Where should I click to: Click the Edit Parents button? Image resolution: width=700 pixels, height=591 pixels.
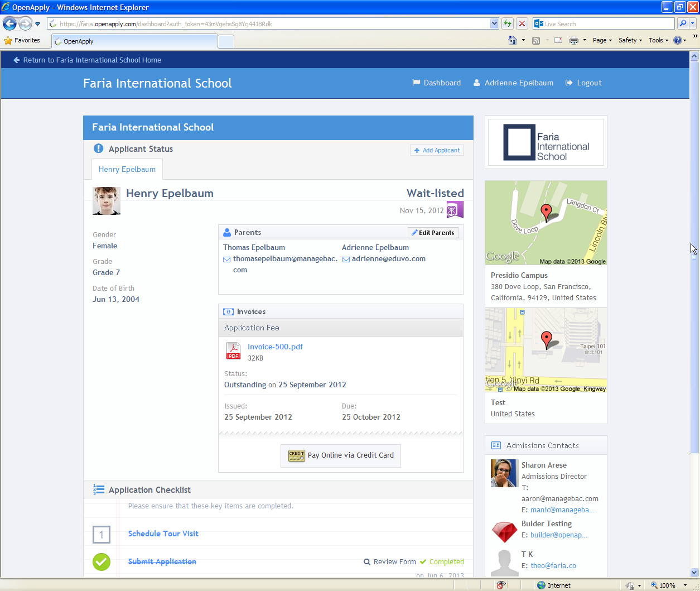click(x=433, y=233)
